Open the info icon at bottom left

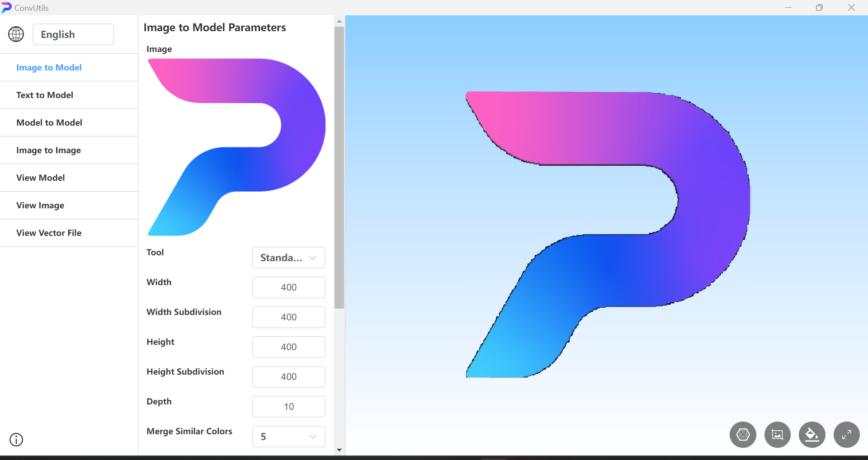point(16,439)
